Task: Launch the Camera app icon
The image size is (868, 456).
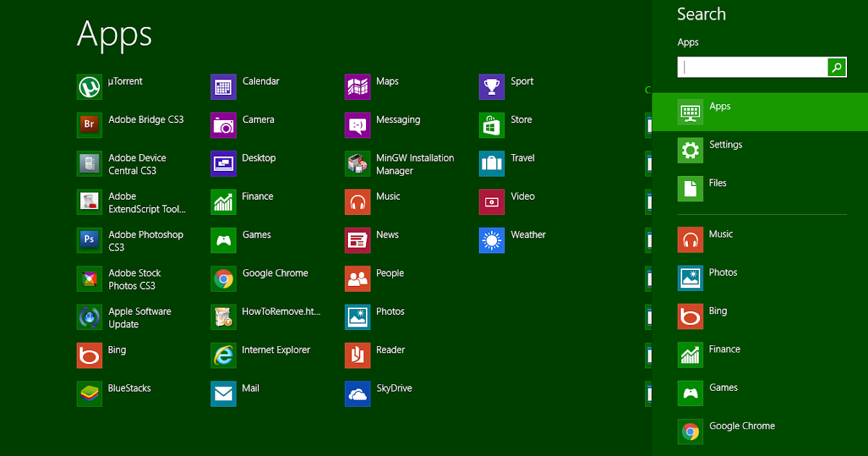Action: [x=224, y=125]
